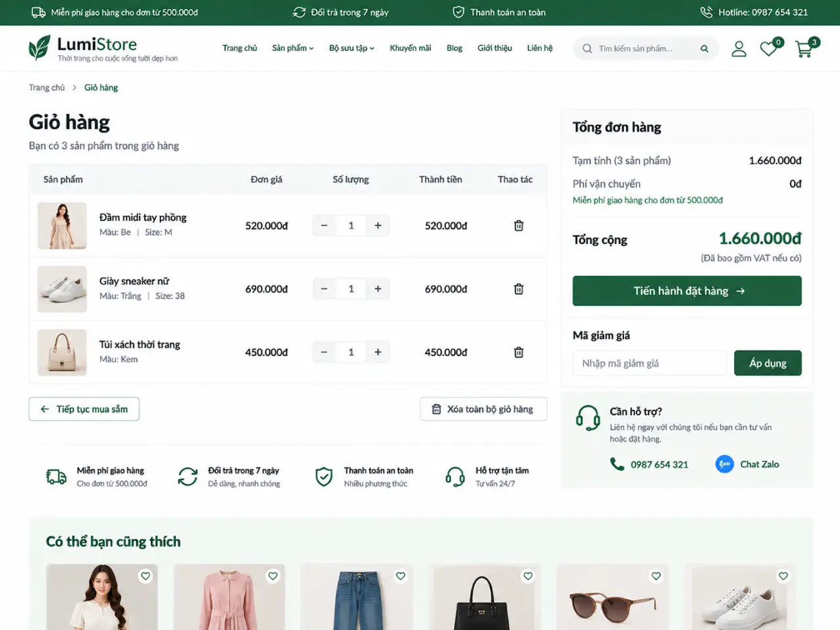Open the user account icon
The height and width of the screenshot is (630, 840).
(x=739, y=49)
